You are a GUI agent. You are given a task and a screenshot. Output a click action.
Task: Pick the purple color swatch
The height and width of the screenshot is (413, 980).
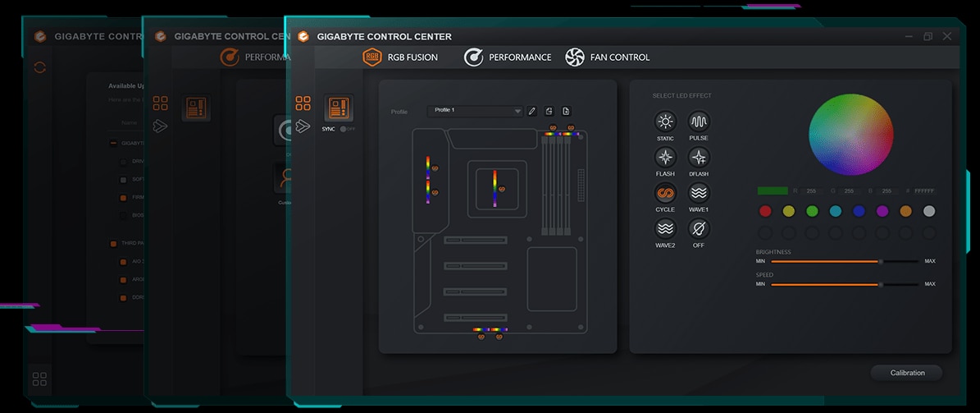(x=882, y=211)
